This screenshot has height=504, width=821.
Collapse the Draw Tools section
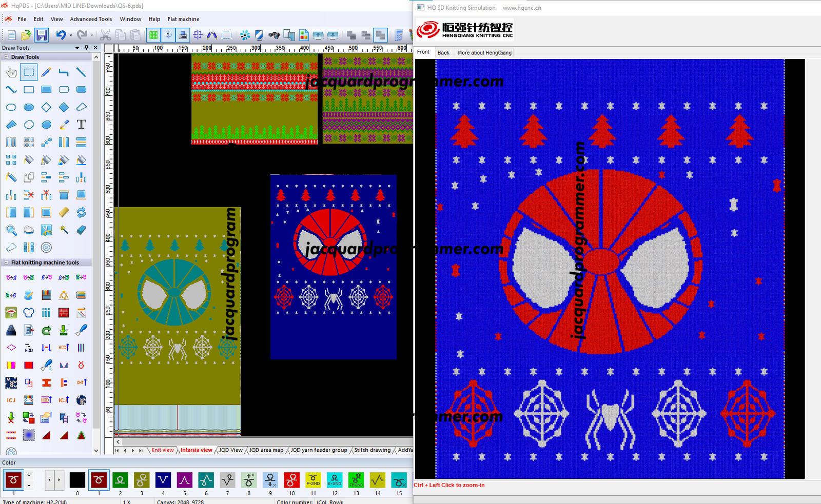coord(6,57)
